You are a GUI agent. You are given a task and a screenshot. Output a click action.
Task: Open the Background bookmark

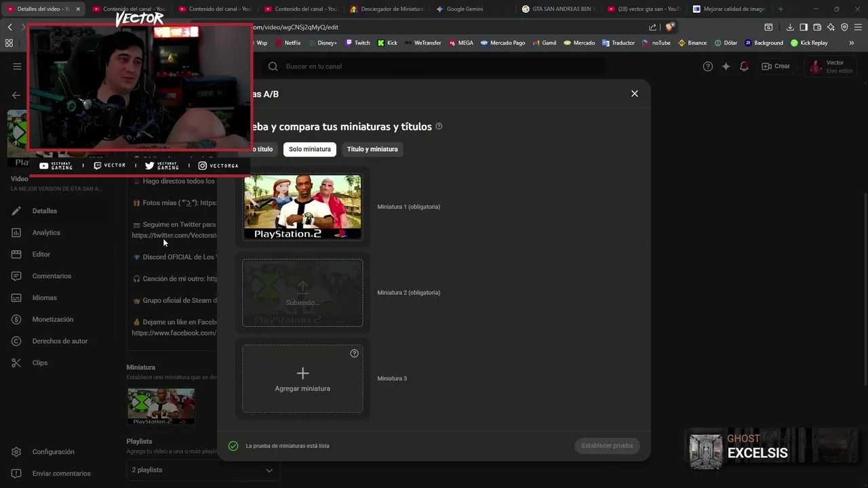[764, 43]
